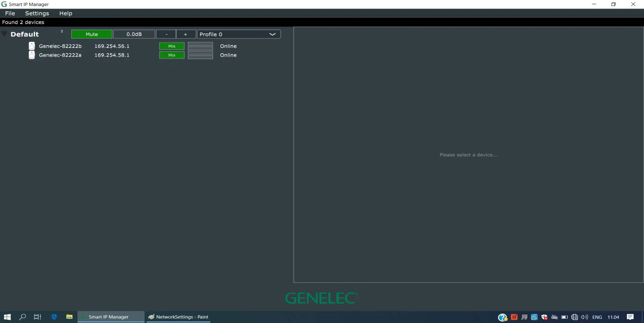Toggle the Default group Mute button

[x=92, y=34]
